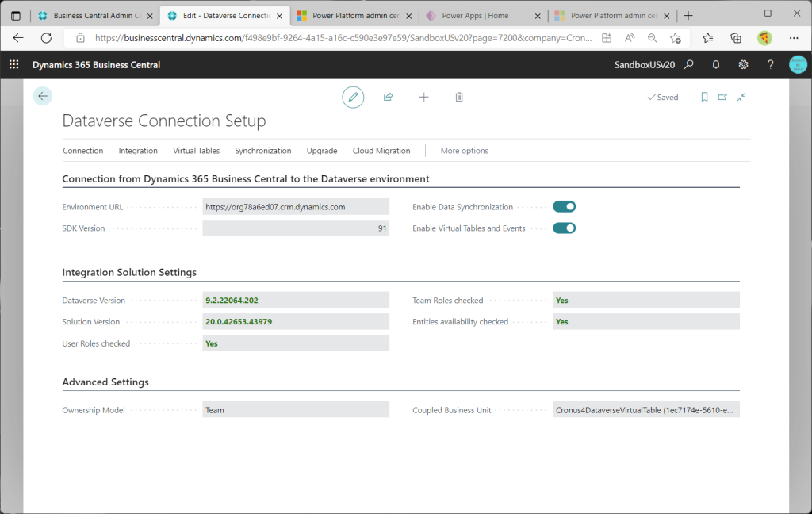The width and height of the screenshot is (812, 514).
Task: Open the Upgrade menu
Action: pos(322,151)
